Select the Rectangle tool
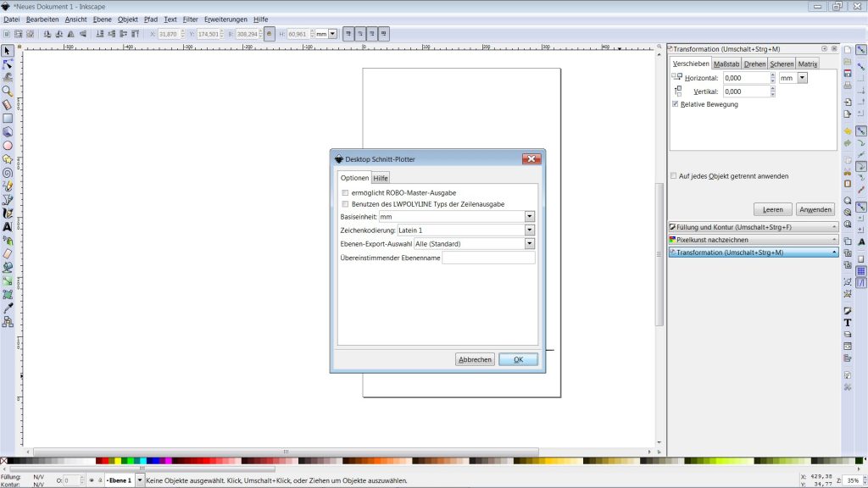Screen dimensions: 868x488 pos(8,119)
